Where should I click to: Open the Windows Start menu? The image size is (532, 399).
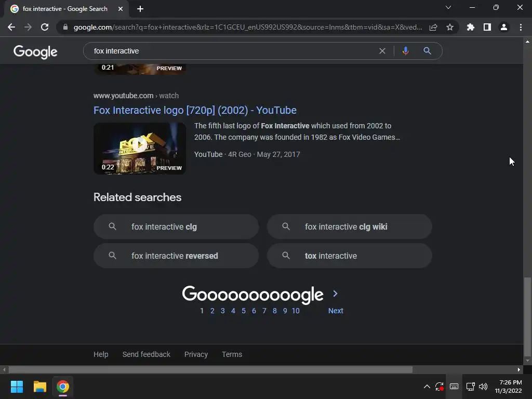pyautogui.click(x=17, y=387)
